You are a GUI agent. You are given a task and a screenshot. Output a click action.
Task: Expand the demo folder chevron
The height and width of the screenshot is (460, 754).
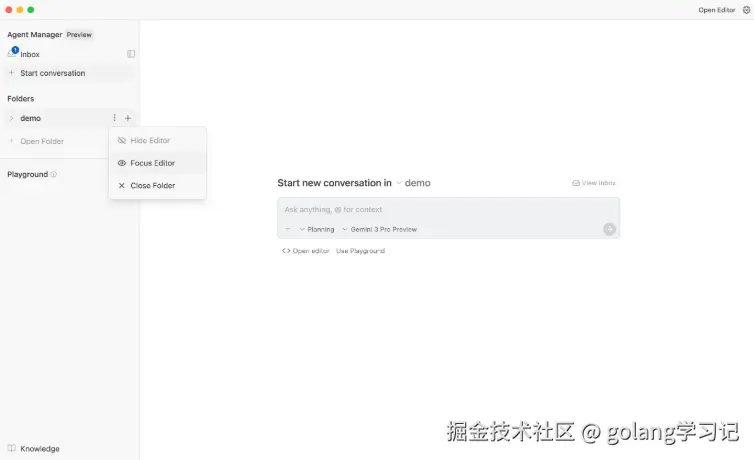(12, 118)
